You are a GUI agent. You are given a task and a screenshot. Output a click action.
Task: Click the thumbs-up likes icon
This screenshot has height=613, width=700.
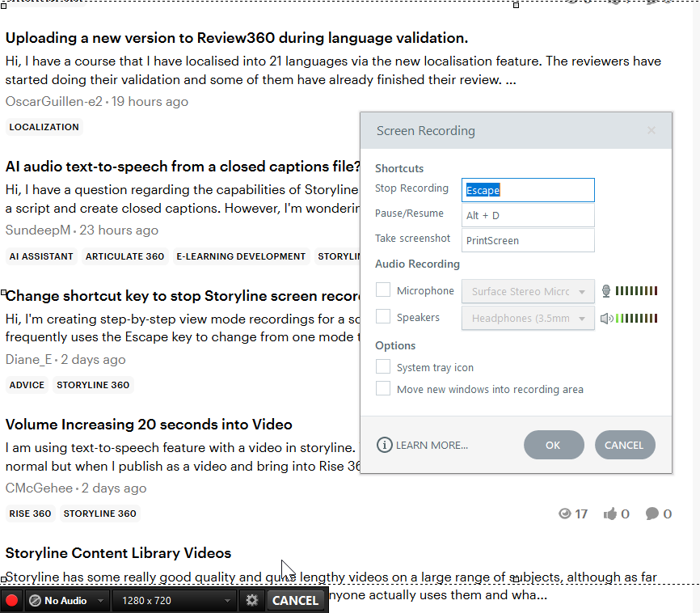609,514
